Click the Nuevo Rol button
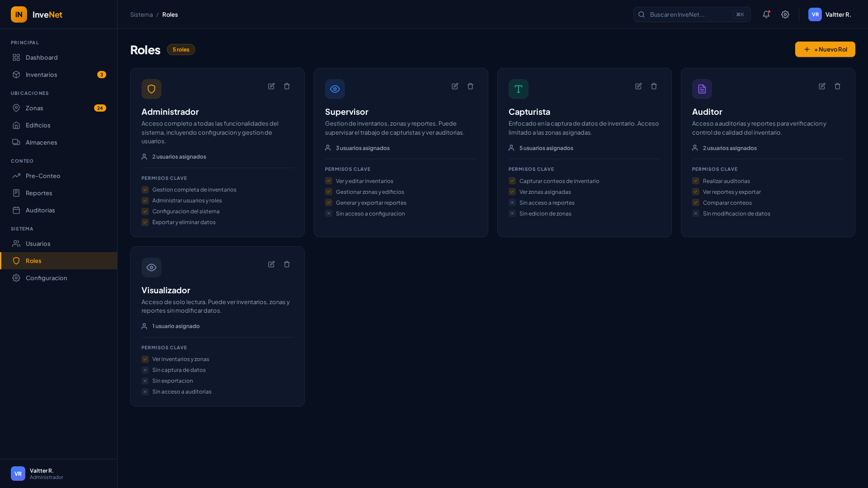This screenshot has height=488, width=868. (x=825, y=49)
